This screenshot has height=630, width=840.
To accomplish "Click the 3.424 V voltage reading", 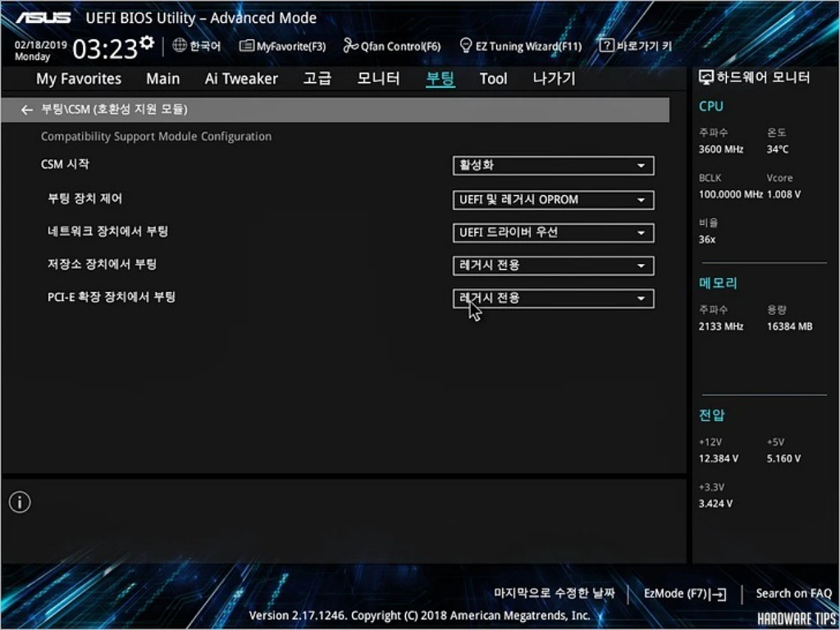I will coord(715,504).
